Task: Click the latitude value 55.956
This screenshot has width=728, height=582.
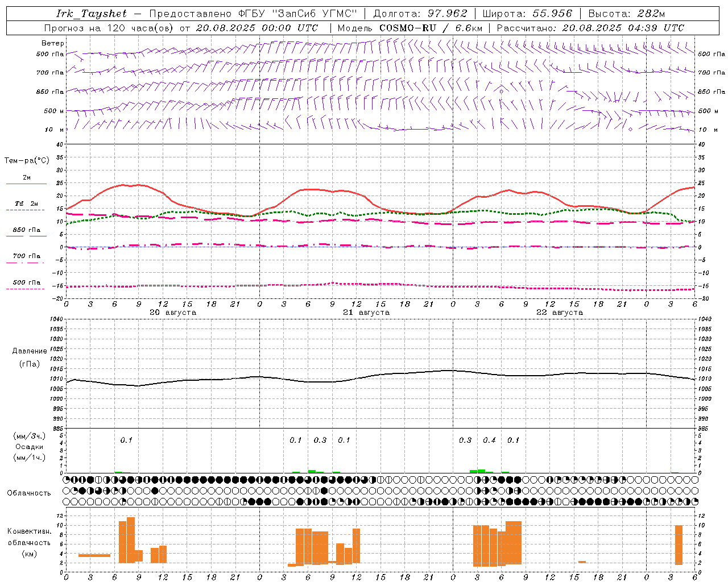Action: click(x=552, y=14)
